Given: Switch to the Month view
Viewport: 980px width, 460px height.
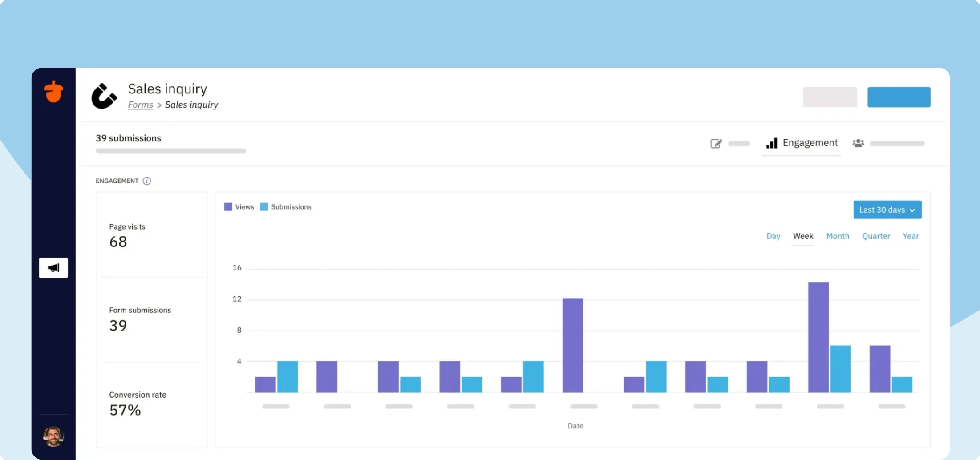Looking at the screenshot, I should [x=838, y=236].
